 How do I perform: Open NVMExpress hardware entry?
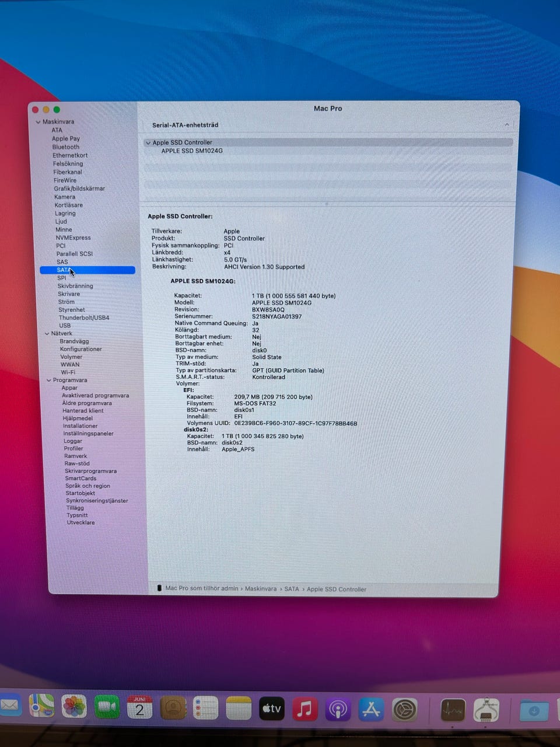(x=73, y=238)
